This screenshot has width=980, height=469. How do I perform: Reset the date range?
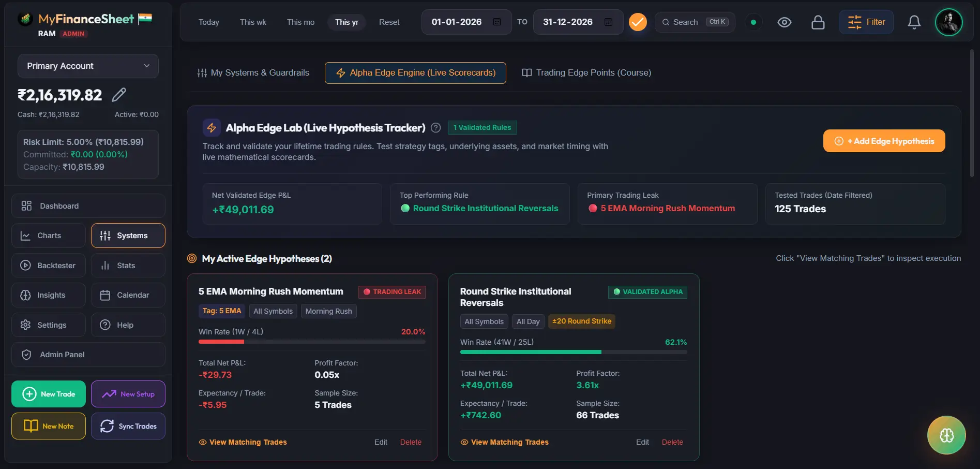click(389, 22)
